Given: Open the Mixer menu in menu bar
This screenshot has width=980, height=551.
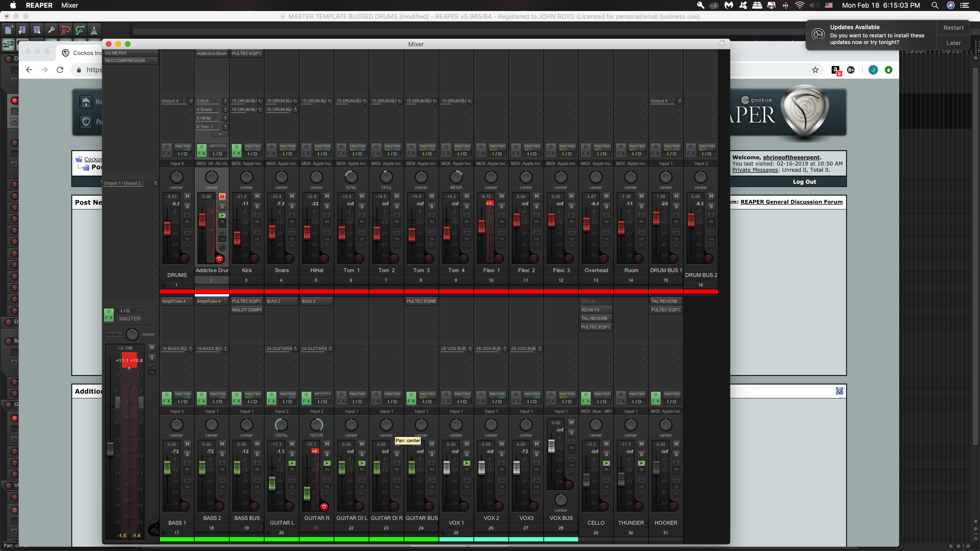Looking at the screenshot, I should 70,5.
